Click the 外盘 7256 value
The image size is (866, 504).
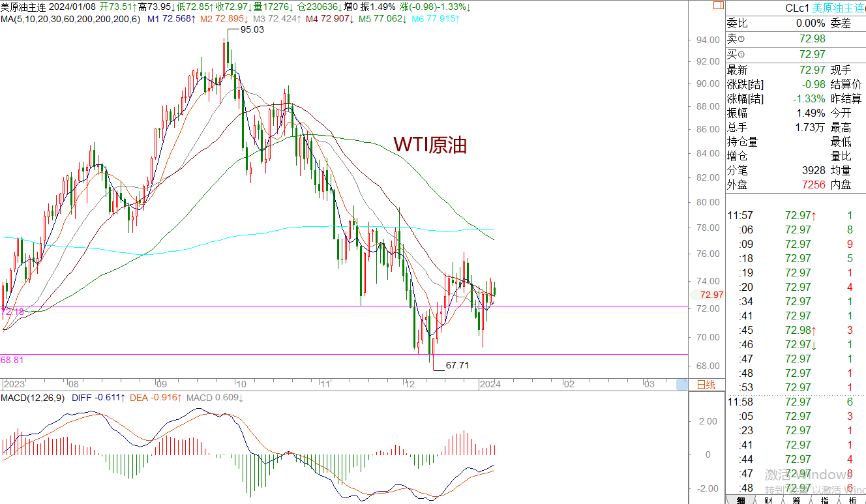click(813, 185)
